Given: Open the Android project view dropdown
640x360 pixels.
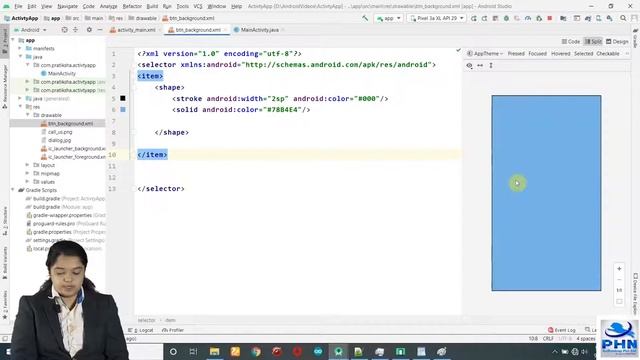Looking at the screenshot, I should point(30,30).
